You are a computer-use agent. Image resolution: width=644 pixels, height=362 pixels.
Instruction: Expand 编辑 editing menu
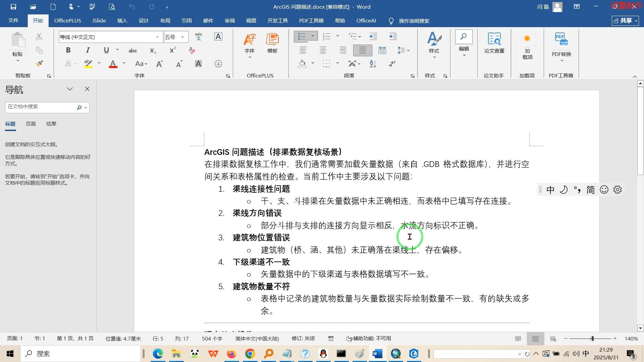click(x=464, y=44)
